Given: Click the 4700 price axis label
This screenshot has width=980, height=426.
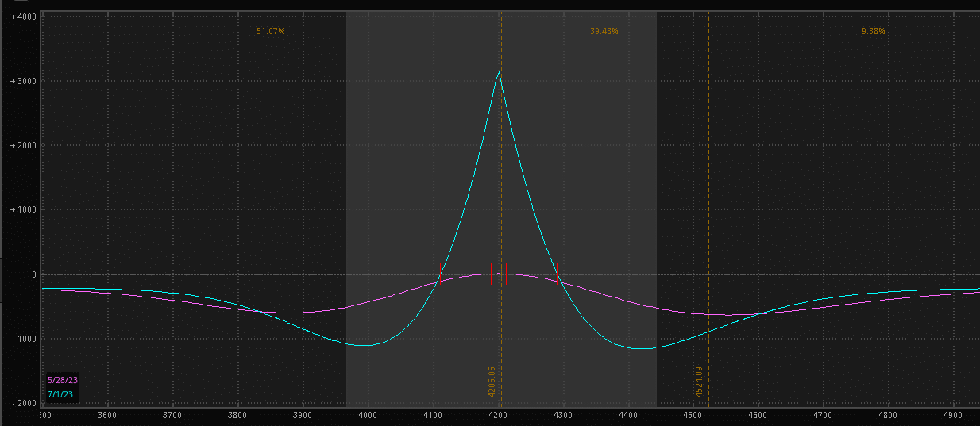Looking at the screenshot, I should pyautogui.click(x=824, y=414).
